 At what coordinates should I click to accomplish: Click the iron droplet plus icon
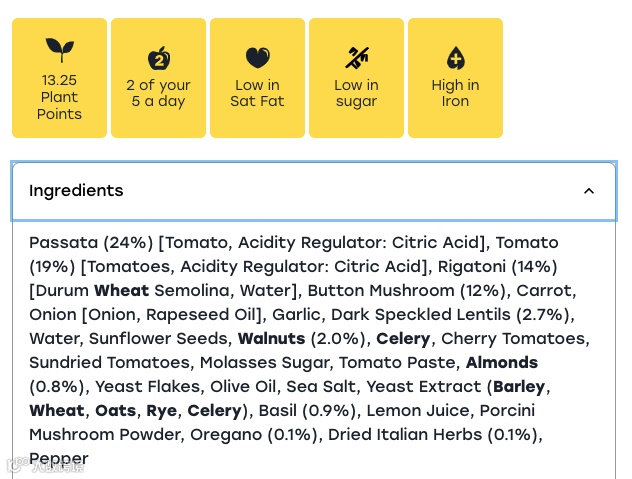click(456, 58)
